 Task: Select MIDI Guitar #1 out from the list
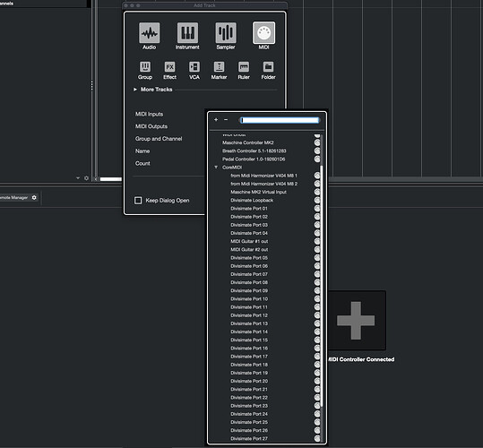pos(249,241)
